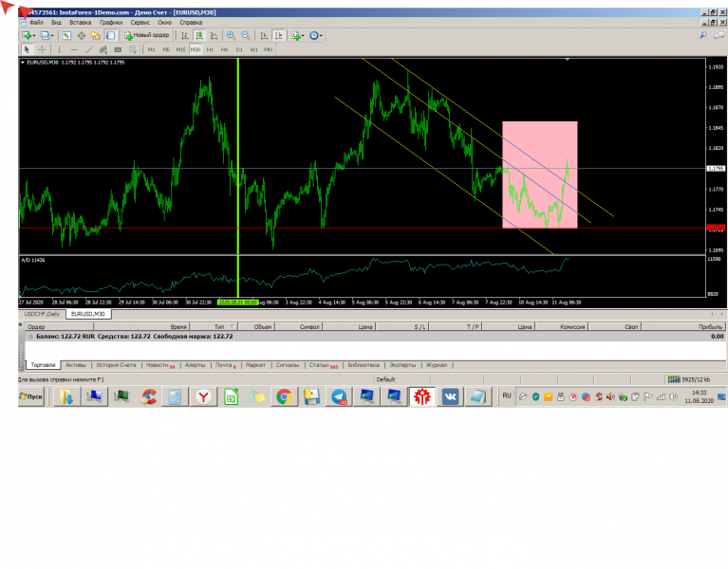The image size is (728, 569).
Task: Open the Справка menu
Action: click(191, 22)
